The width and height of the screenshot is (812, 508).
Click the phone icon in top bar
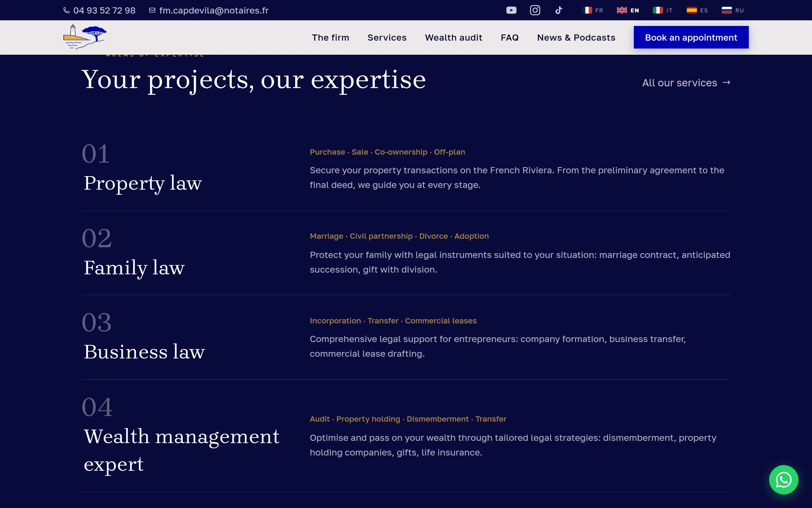pyautogui.click(x=67, y=10)
